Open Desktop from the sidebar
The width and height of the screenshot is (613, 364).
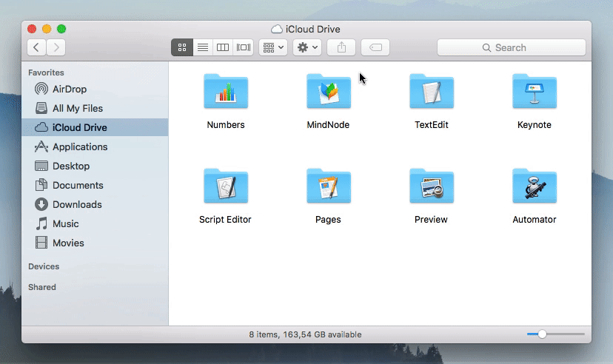point(95,166)
